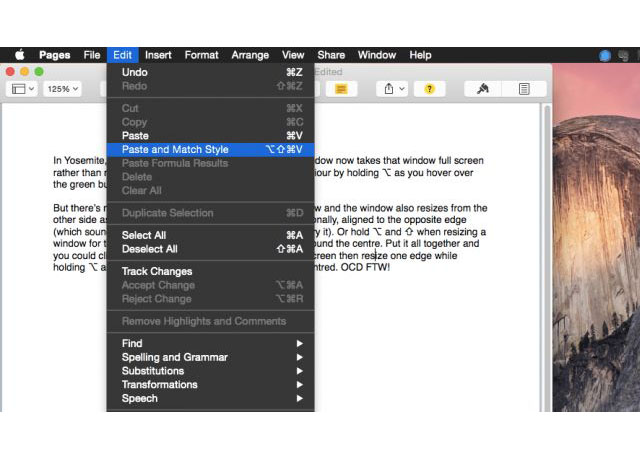Expand the Substitutions submenu
The width and height of the screenshot is (640, 460).
[211, 371]
